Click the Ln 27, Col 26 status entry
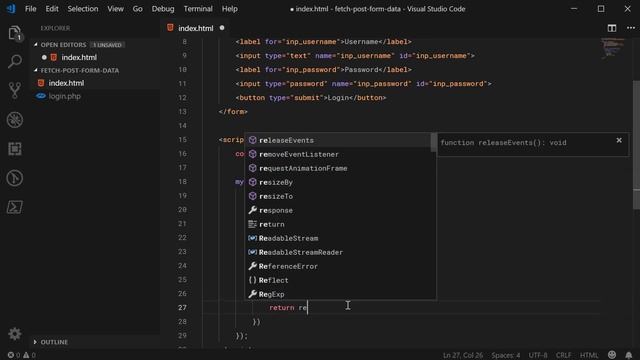This screenshot has height=360, width=640. [x=462, y=355]
